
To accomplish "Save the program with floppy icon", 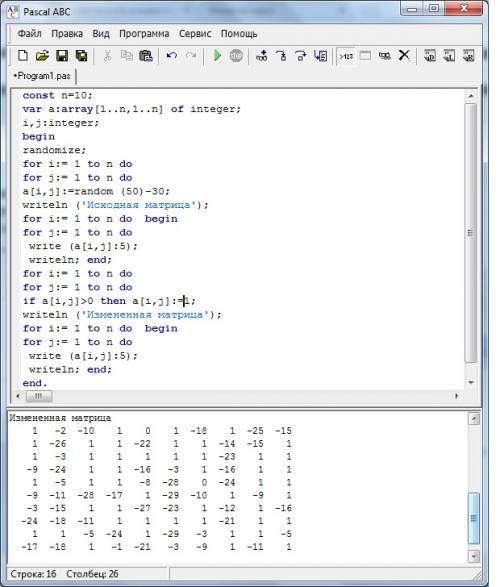I will tap(62, 56).
